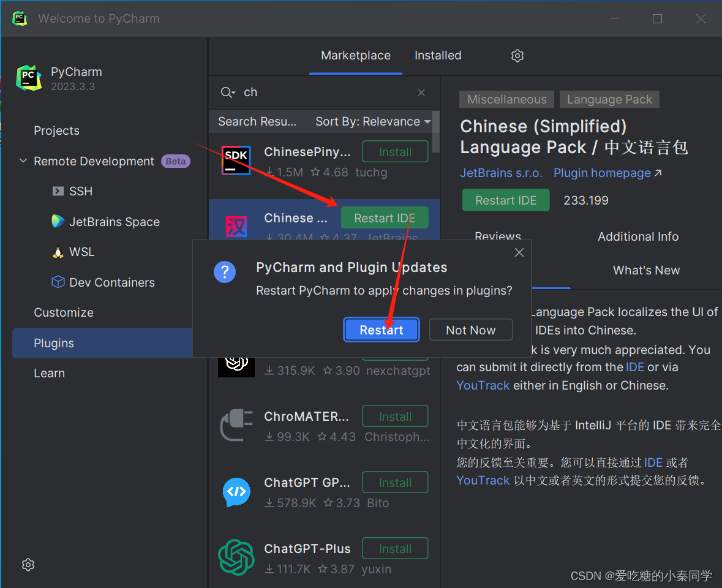Click the Miscellaneous tag

506,99
